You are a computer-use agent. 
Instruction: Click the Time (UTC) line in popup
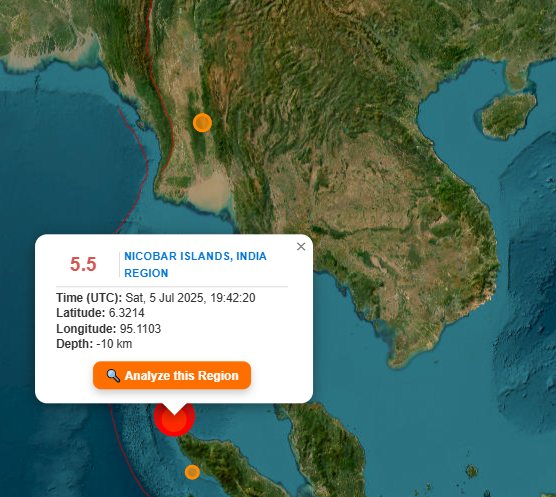[156, 298]
